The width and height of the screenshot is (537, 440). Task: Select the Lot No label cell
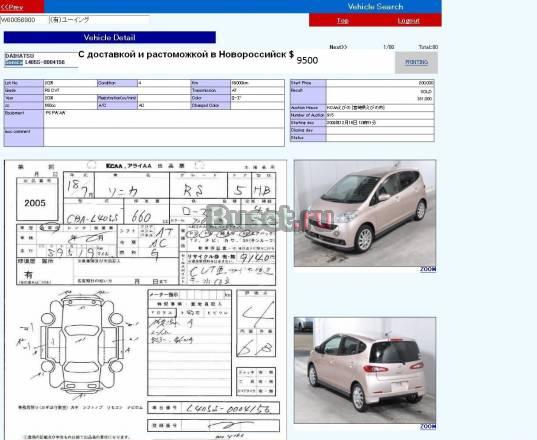pos(24,83)
